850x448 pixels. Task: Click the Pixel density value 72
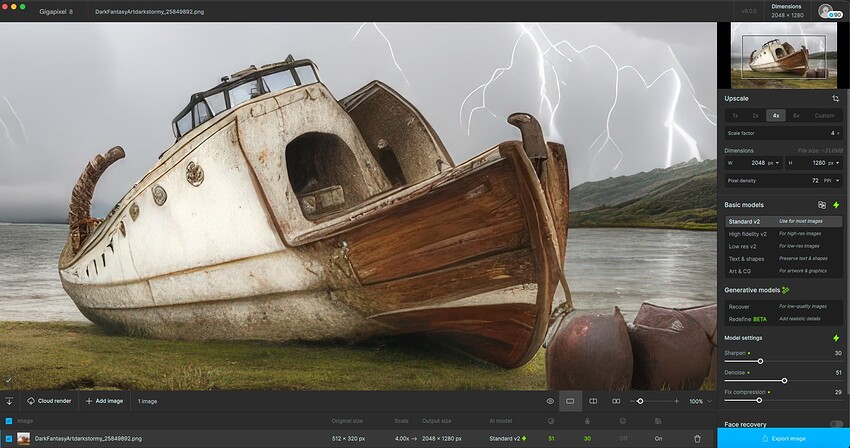coord(815,181)
